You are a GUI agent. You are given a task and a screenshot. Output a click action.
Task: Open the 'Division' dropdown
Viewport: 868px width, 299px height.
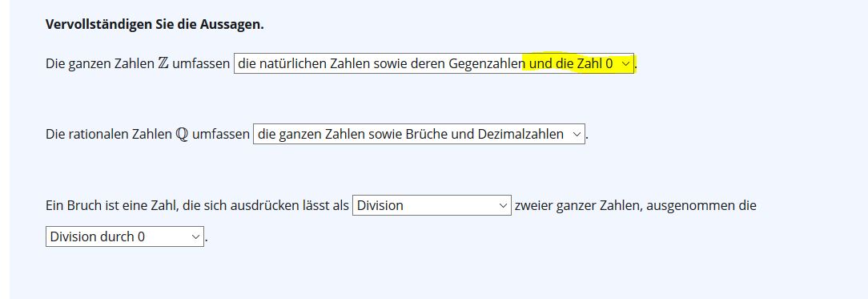pos(432,205)
